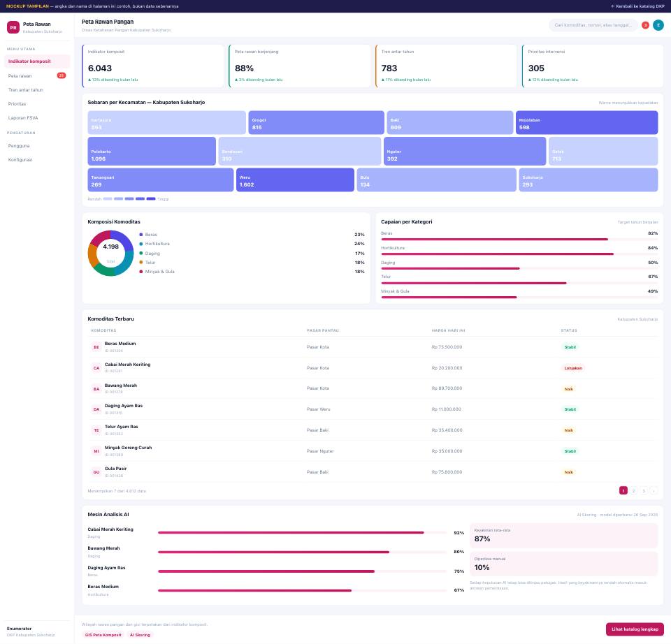671x644 pixels.
Task: Open Pengguna settings item
Action: click(37, 146)
